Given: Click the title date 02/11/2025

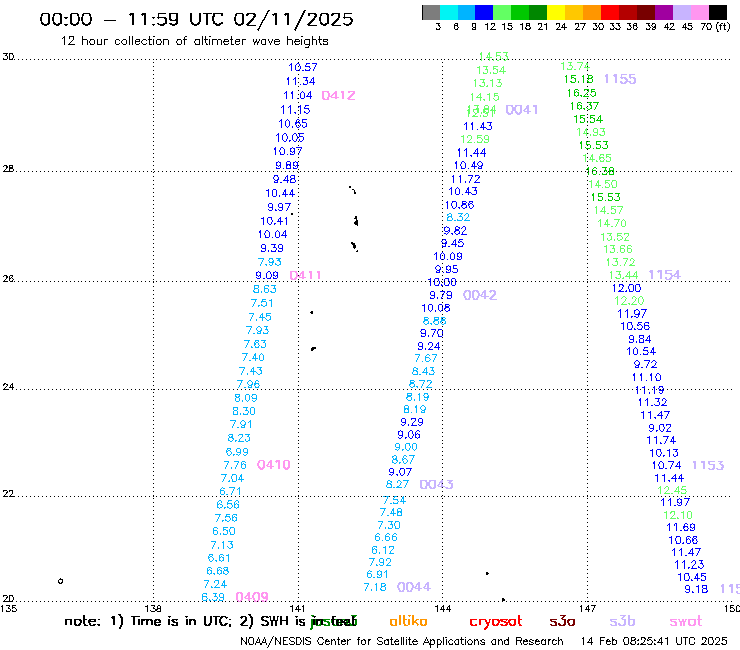Looking at the screenshot, I should pyautogui.click(x=293, y=20).
